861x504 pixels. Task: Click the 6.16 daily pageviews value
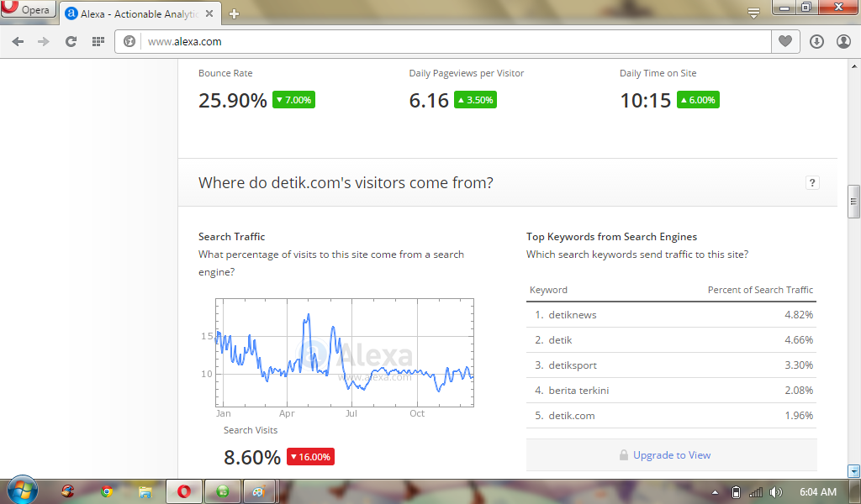(x=429, y=100)
